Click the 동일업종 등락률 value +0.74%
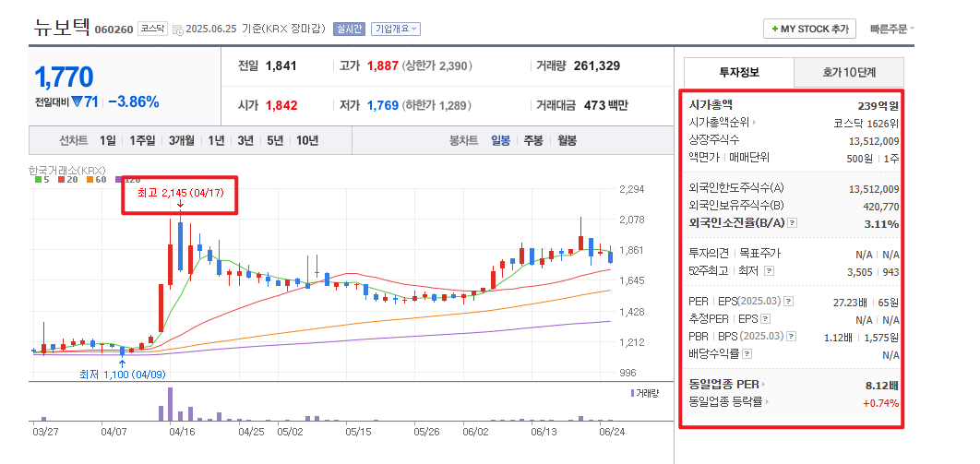The height and width of the screenshot is (464, 980). [x=880, y=403]
